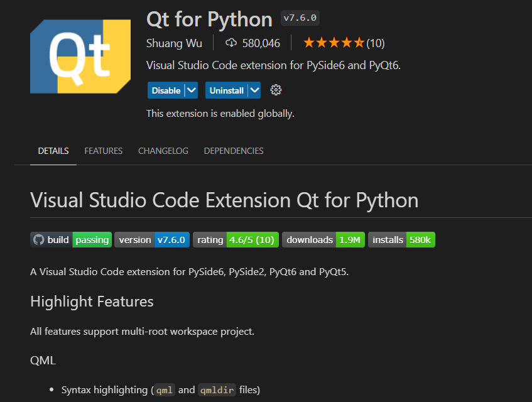Open the CHANGELOG tab
This screenshot has height=402, width=532.
coord(163,151)
